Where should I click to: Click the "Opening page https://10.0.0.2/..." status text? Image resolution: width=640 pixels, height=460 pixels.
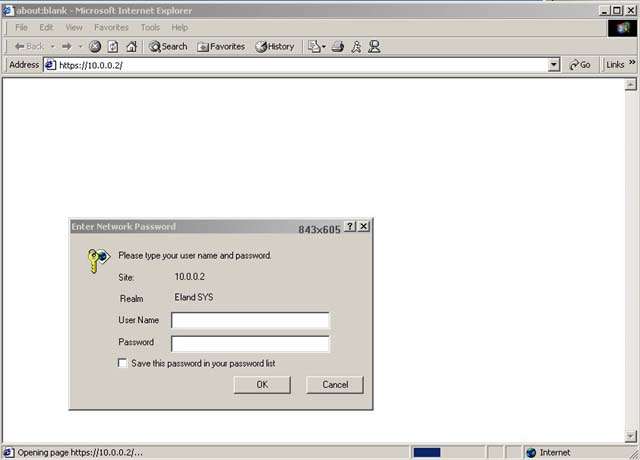coord(80,452)
